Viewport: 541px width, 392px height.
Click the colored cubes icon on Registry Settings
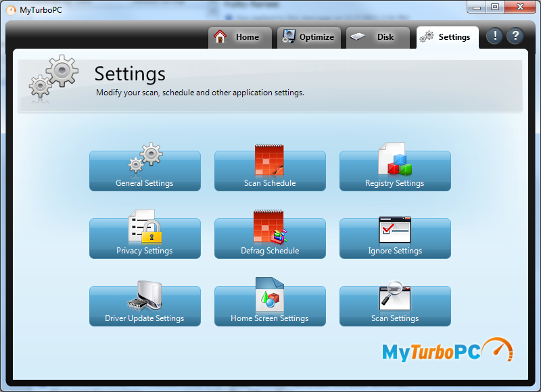(x=395, y=159)
